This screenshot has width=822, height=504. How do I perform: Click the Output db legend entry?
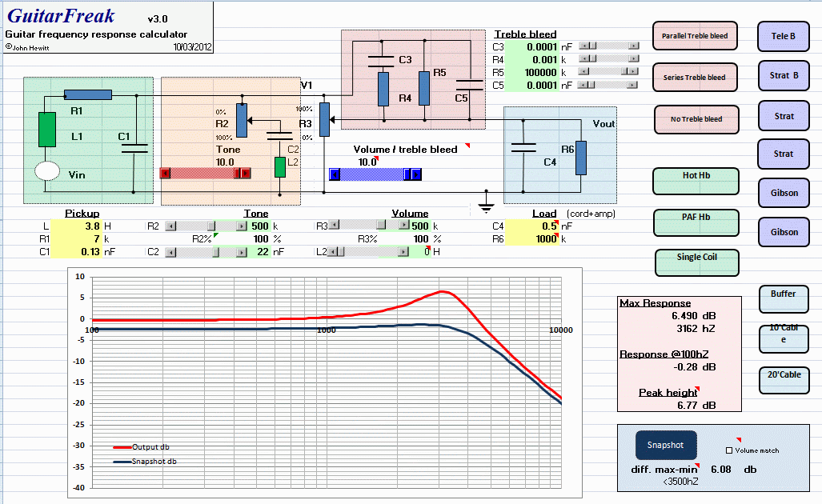[x=142, y=447]
